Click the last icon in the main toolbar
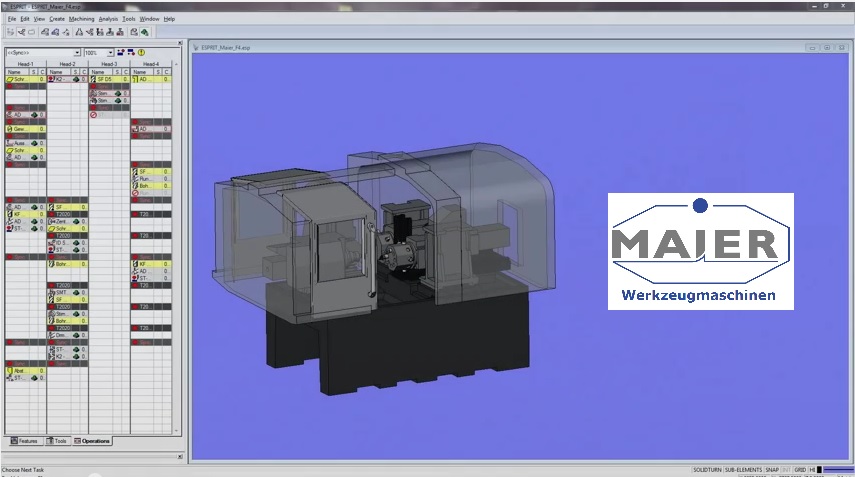 click(145, 32)
